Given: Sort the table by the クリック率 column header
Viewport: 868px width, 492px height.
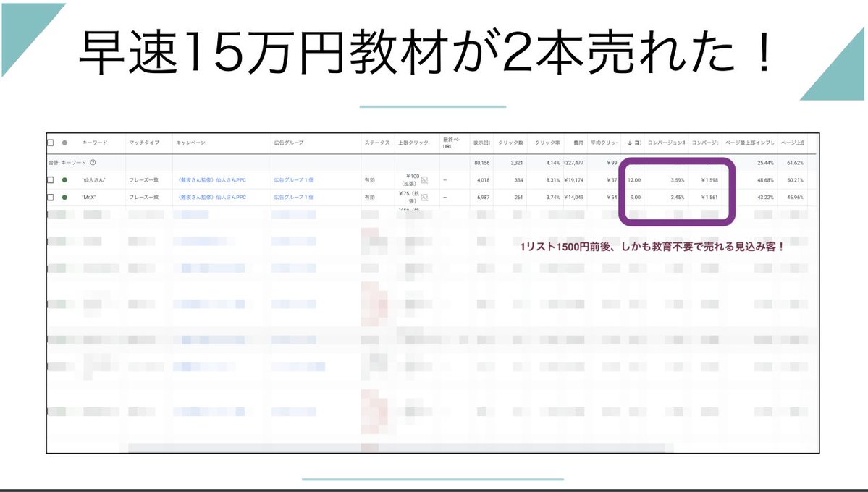Looking at the screenshot, I should tap(548, 143).
